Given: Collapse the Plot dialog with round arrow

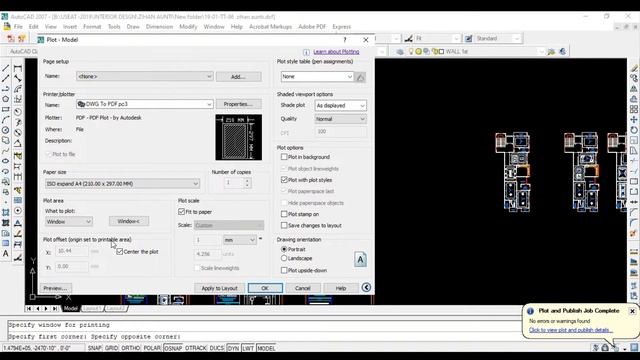Looking at the screenshot, I should (x=366, y=288).
